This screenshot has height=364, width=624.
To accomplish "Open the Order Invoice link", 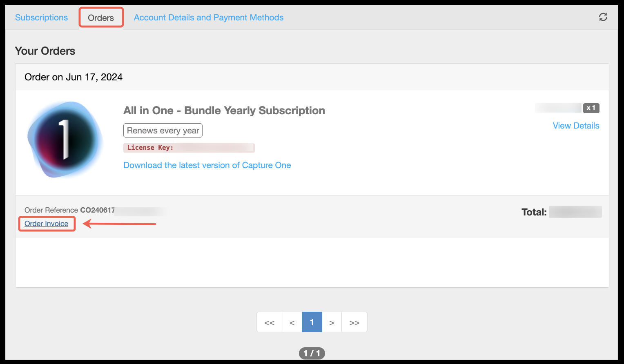I will coord(46,224).
